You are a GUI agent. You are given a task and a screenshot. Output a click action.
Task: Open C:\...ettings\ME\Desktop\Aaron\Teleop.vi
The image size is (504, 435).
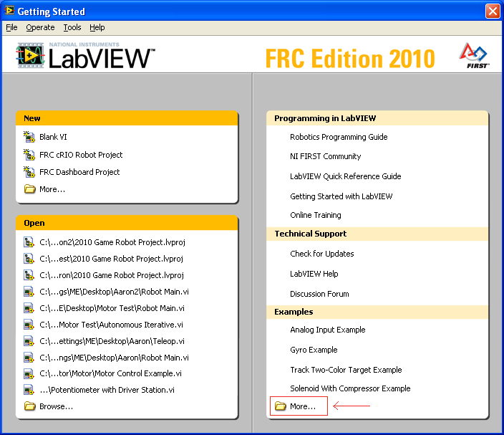(x=112, y=341)
